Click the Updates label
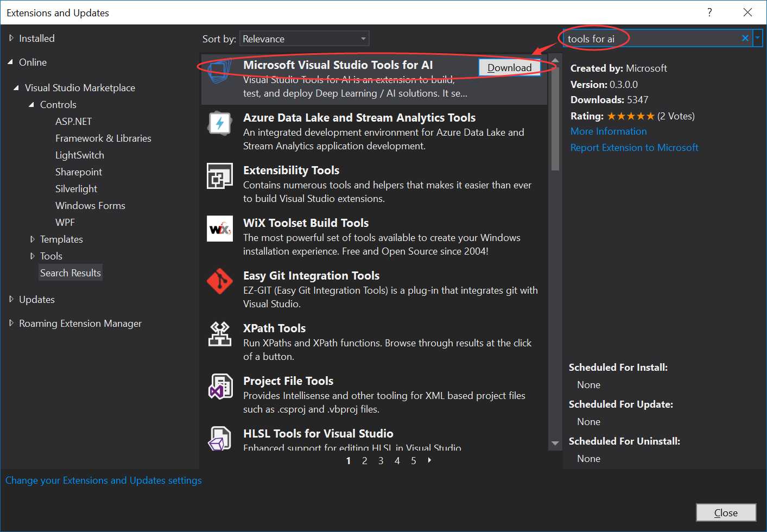 click(36, 299)
